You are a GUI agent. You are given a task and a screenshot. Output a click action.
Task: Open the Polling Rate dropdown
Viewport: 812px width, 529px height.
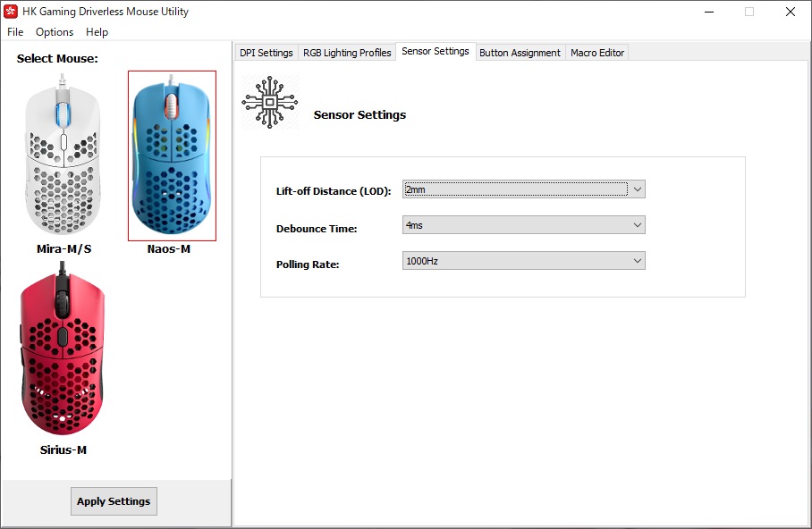pyautogui.click(x=523, y=261)
